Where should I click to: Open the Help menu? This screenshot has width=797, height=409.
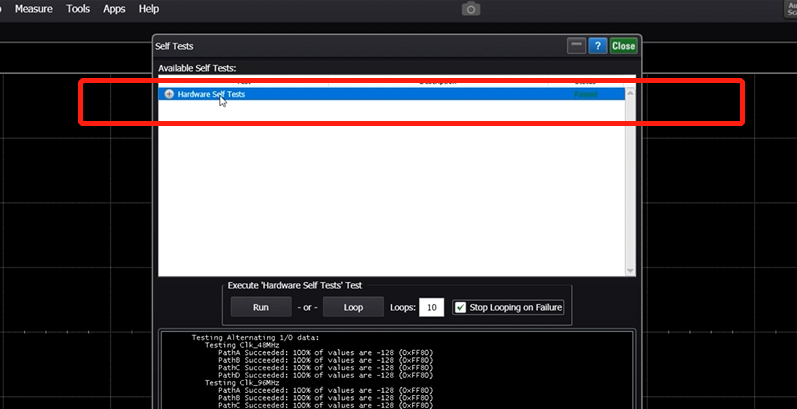pos(148,9)
